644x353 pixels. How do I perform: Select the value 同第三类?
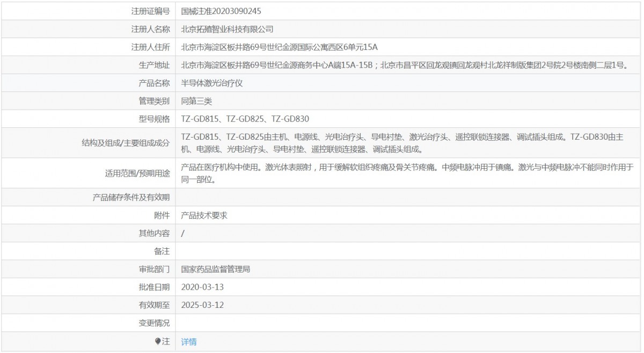pos(196,100)
